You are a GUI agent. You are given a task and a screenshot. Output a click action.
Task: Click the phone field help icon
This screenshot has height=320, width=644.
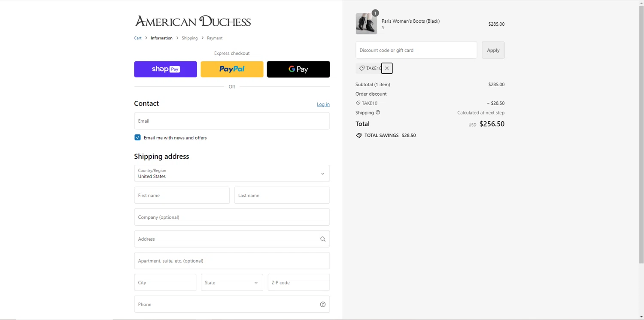[323, 305]
